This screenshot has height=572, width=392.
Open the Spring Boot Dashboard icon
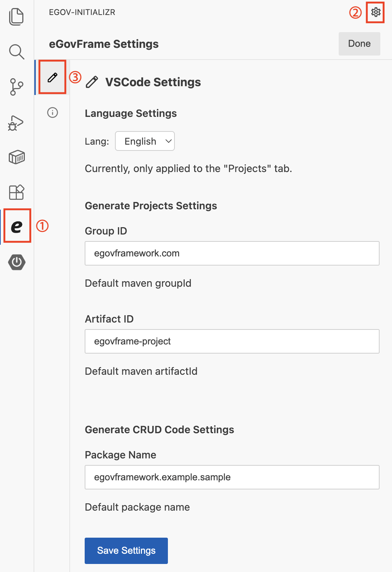(x=17, y=262)
